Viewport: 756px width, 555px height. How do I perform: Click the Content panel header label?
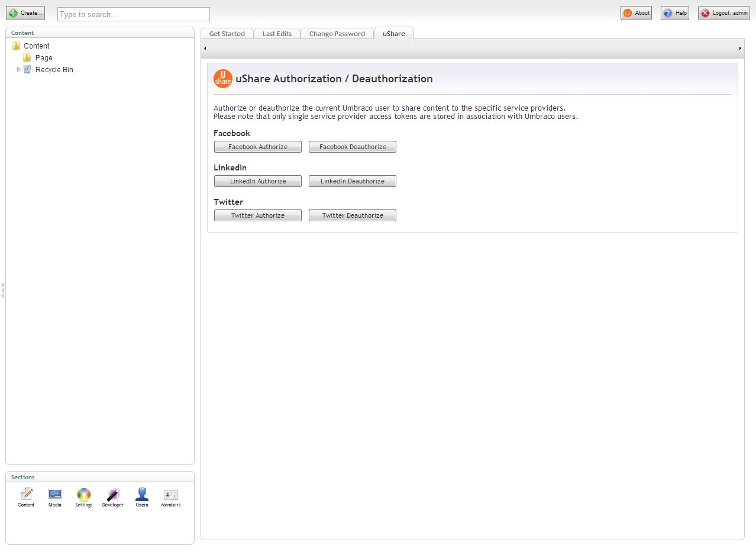22,33
